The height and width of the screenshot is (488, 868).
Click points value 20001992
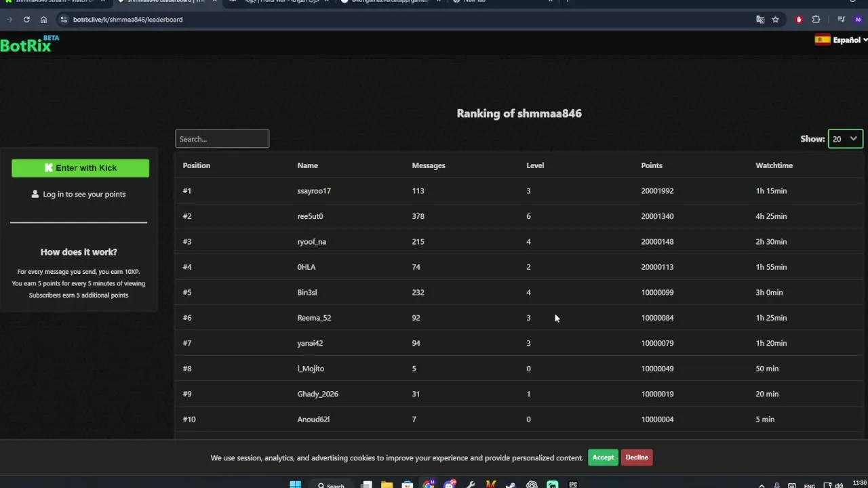[x=657, y=191]
